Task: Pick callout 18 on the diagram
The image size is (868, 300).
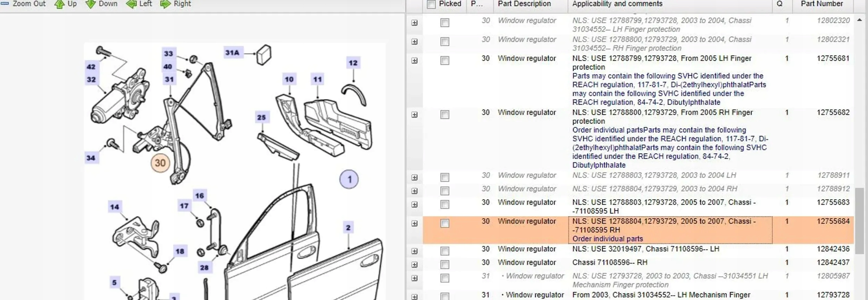Action: point(180,251)
